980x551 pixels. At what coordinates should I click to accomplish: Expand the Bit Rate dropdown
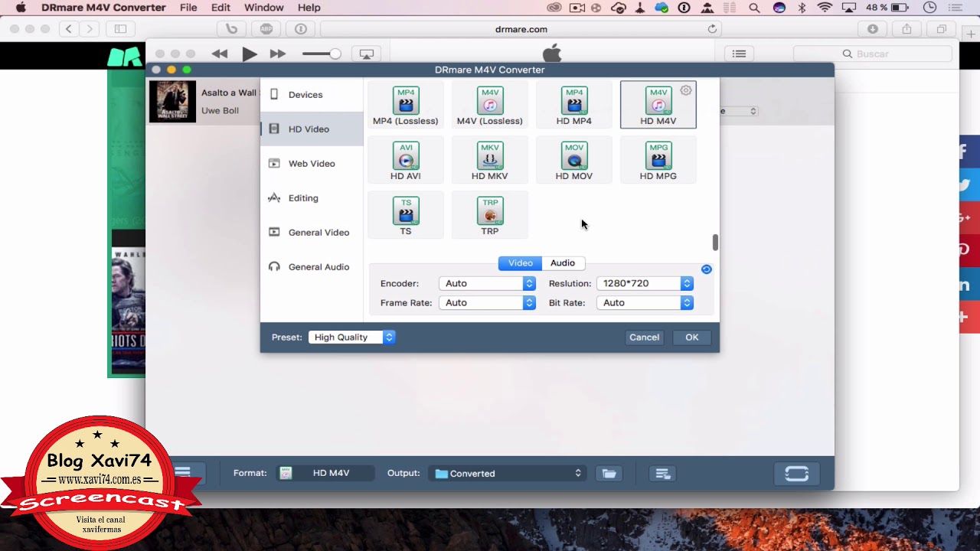(645, 303)
